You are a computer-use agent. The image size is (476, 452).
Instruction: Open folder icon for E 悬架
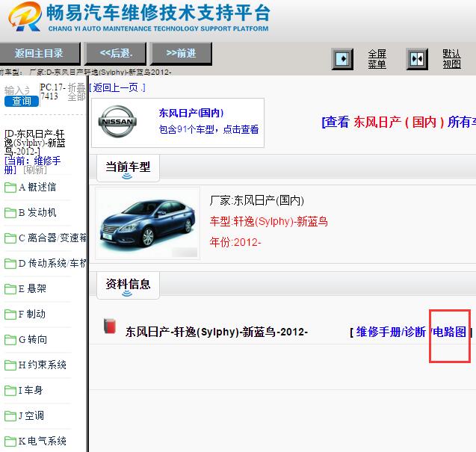coord(10,288)
